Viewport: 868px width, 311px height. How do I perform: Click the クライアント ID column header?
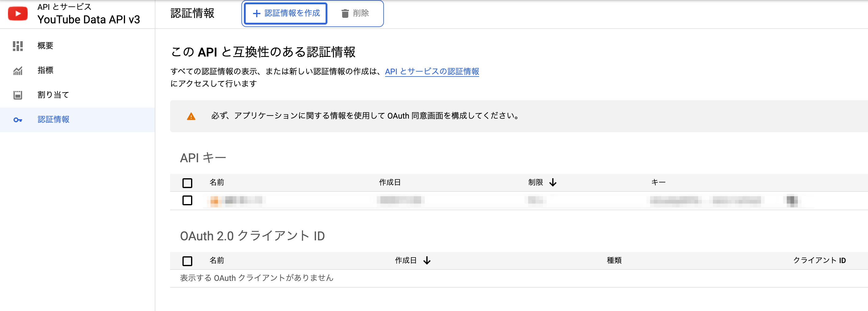[x=819, y=260]
